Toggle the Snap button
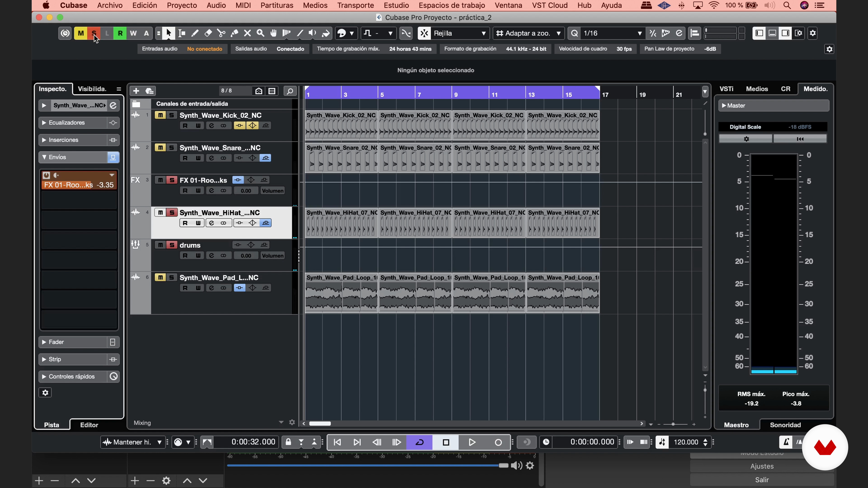This screenshot has width=868, height=488. 424,33
